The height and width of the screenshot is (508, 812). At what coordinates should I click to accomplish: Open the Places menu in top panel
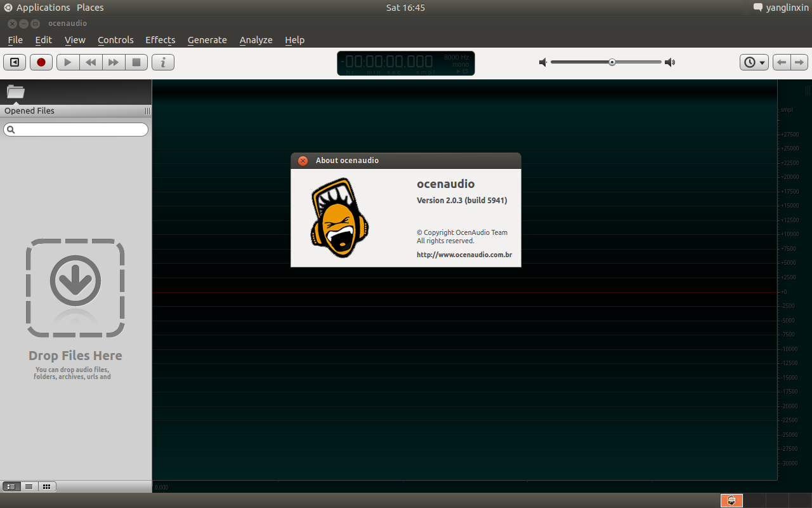coord(90,8)
